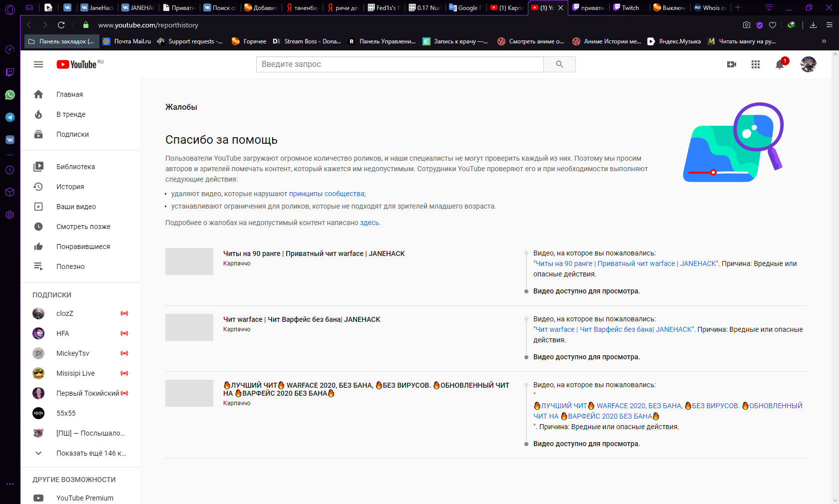Open Telegram in Opera sidebar
Screen dimensions: 839x504
pyautogui.click(x=10, y=117)
